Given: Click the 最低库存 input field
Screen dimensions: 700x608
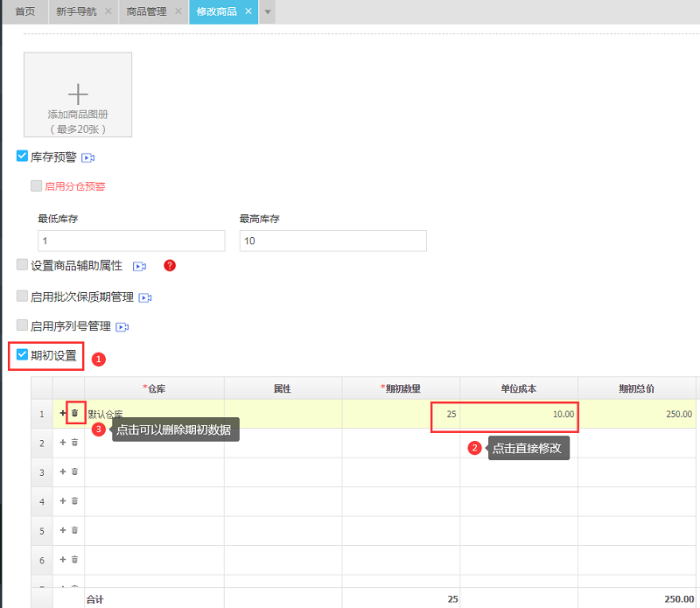Looking at the screenshot, I should pos(131,241).
